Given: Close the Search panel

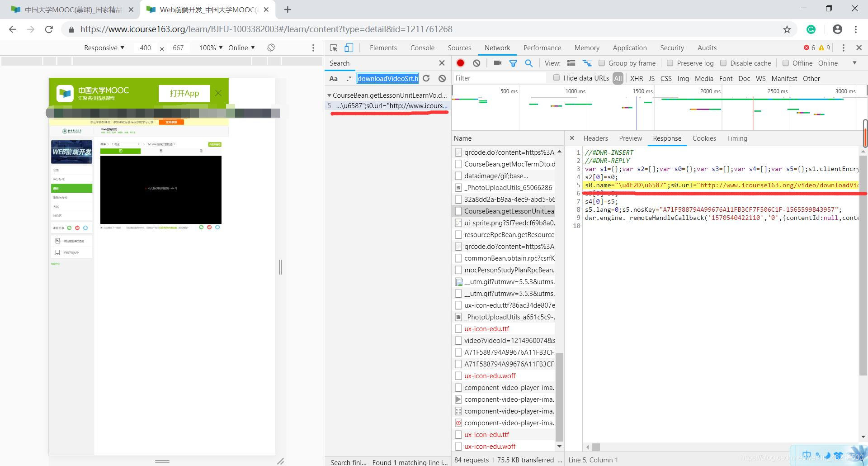Looking at the screenshot, I should (442, 63).
